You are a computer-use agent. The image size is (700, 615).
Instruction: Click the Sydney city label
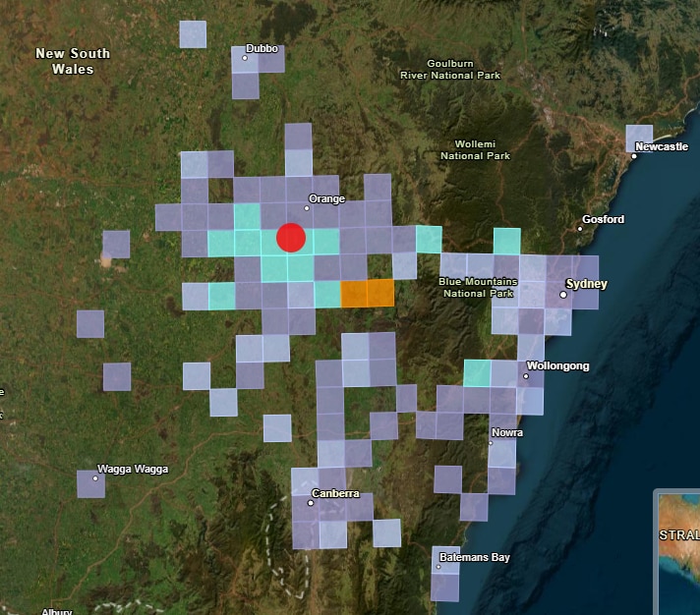tap(586, 284)
